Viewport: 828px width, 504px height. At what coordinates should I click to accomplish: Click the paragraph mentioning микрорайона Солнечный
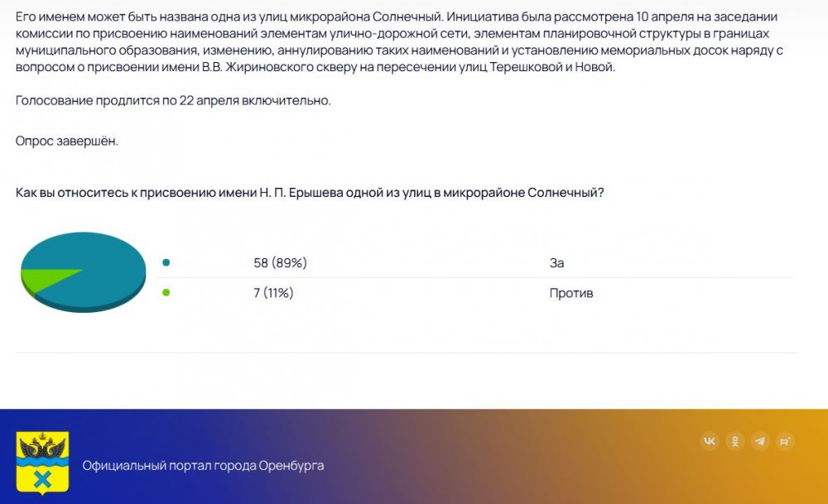pos(225,17)
